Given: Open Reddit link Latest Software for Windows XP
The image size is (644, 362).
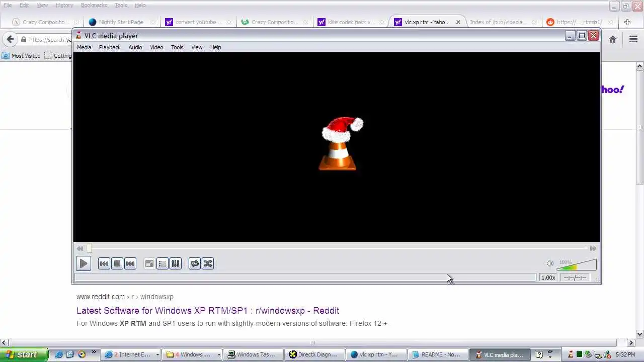Looking at the screenshot, I should (208, 311).
